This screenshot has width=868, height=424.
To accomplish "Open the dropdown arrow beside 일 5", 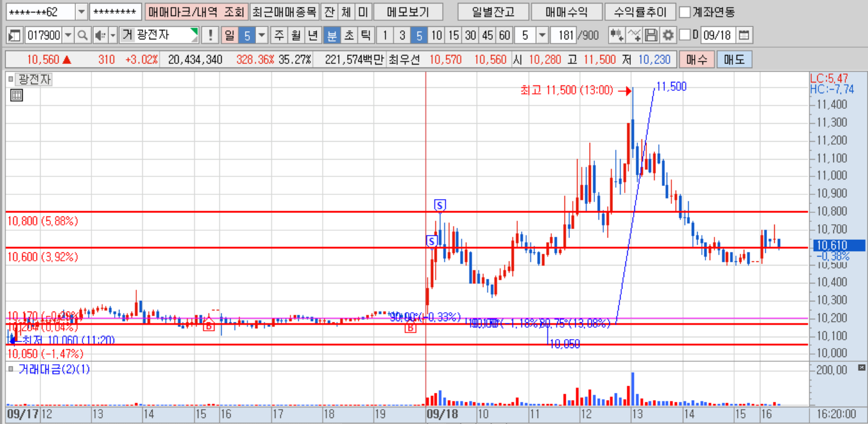I will click(261, 35).
